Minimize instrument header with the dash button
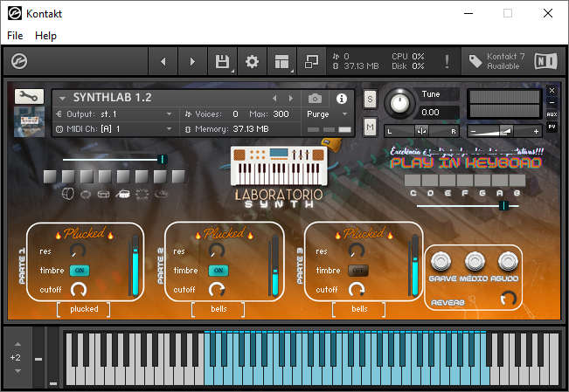 (x=552, y=103)
